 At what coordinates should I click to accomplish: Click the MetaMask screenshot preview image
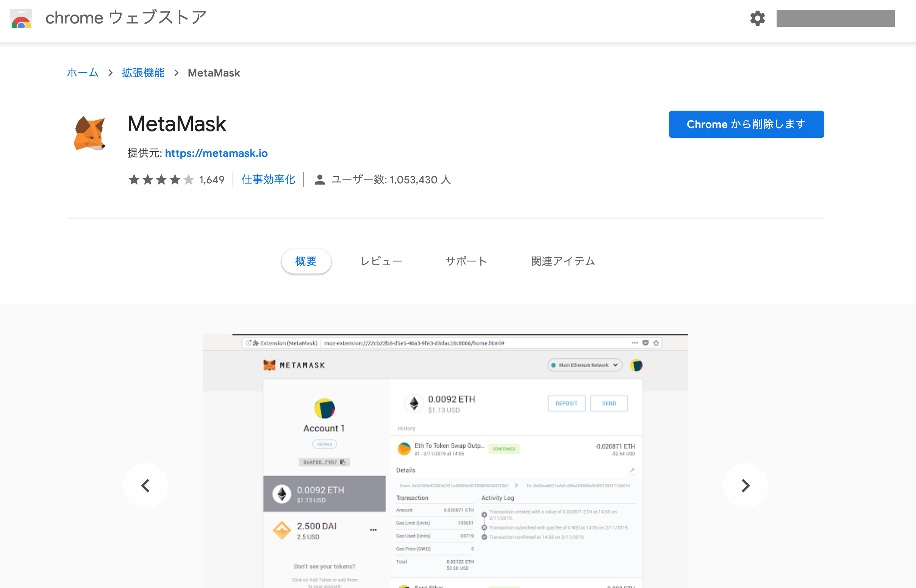pyautogui.click(x=445, y=461)
